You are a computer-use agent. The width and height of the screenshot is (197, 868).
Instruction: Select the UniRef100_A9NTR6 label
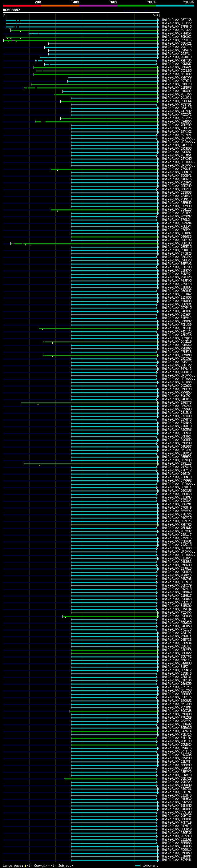coord(177,525)
